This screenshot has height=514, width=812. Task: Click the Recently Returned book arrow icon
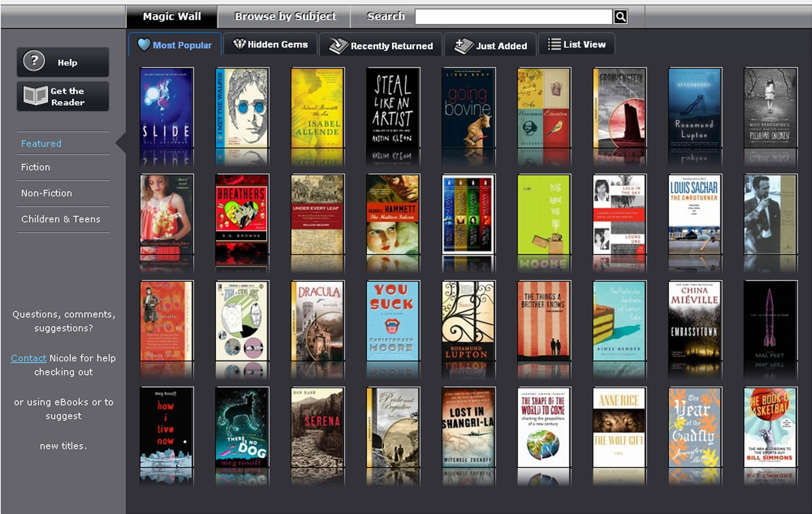click(x=338, y=46)
